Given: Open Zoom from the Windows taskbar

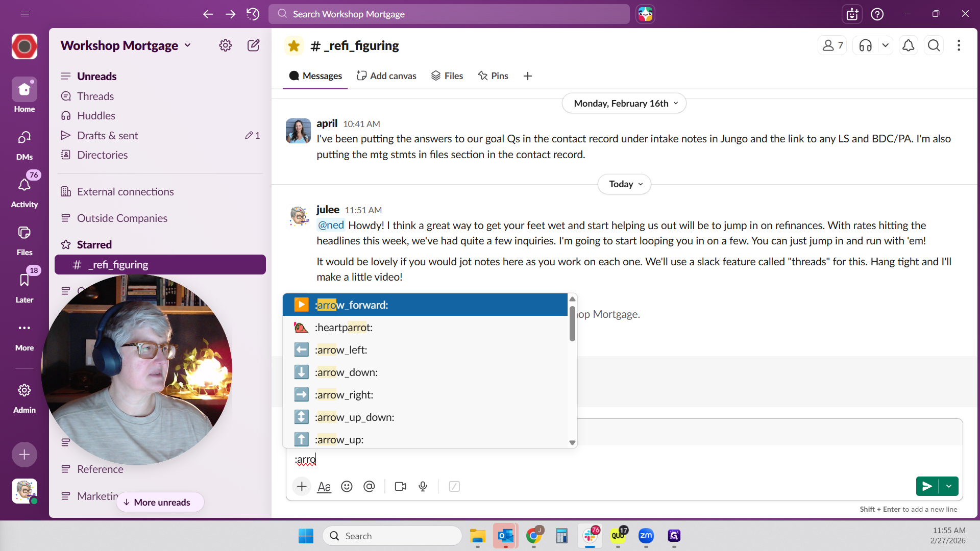Looking at the screenshot, I should pos(646,536).
